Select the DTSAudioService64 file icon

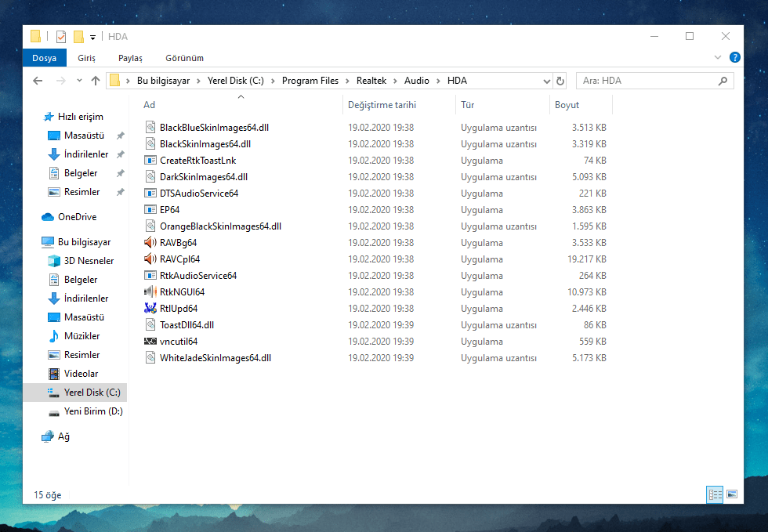click(x=150, y=193)
